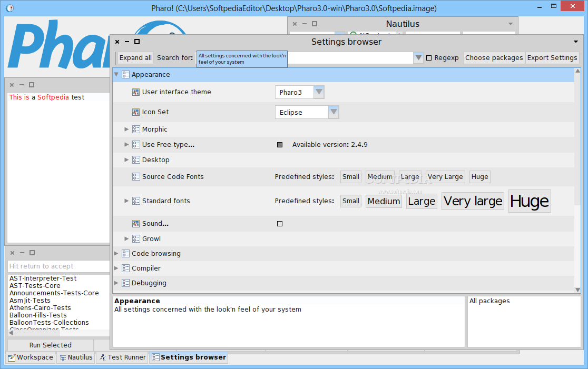The image size is (588, 369).
Task: Click Run Selected in Test Runner
Action: click(50, 345)
